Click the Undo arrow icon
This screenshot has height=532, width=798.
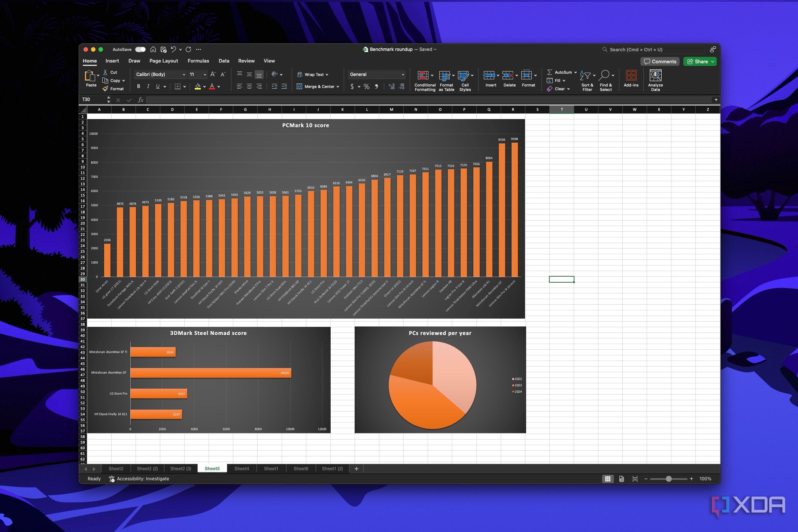click(x=173, y=49)
